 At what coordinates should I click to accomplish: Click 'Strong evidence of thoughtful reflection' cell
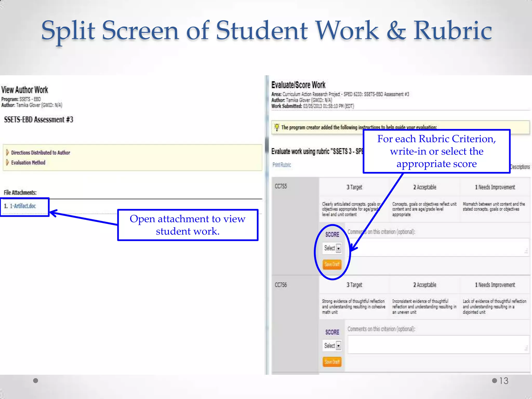click(x=354, y=307)
